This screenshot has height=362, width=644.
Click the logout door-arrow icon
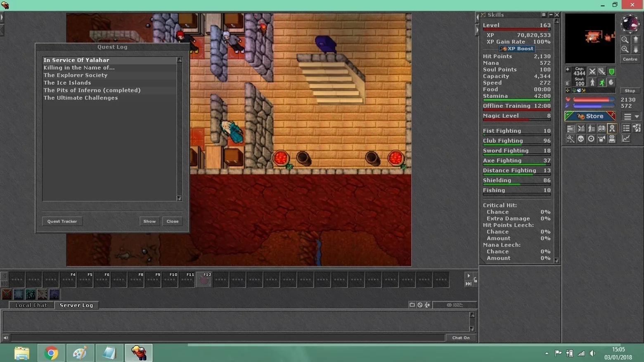pos(637,128)
